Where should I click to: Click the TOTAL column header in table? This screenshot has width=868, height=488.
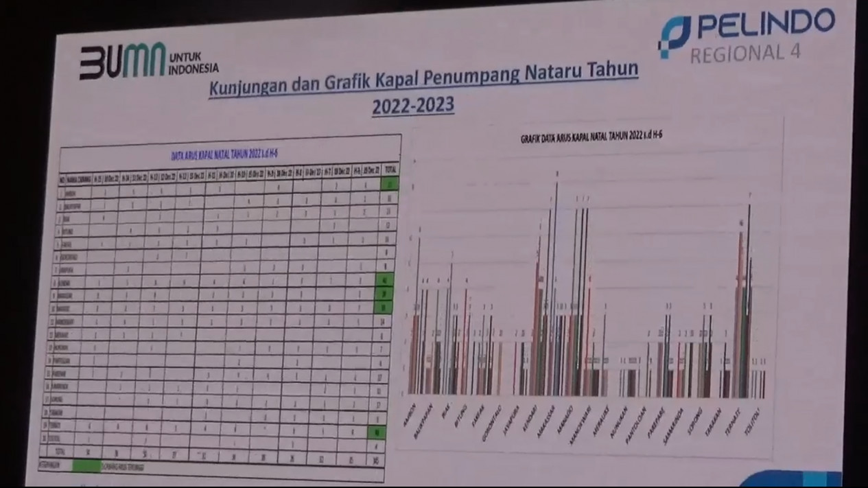click(390, 169)
